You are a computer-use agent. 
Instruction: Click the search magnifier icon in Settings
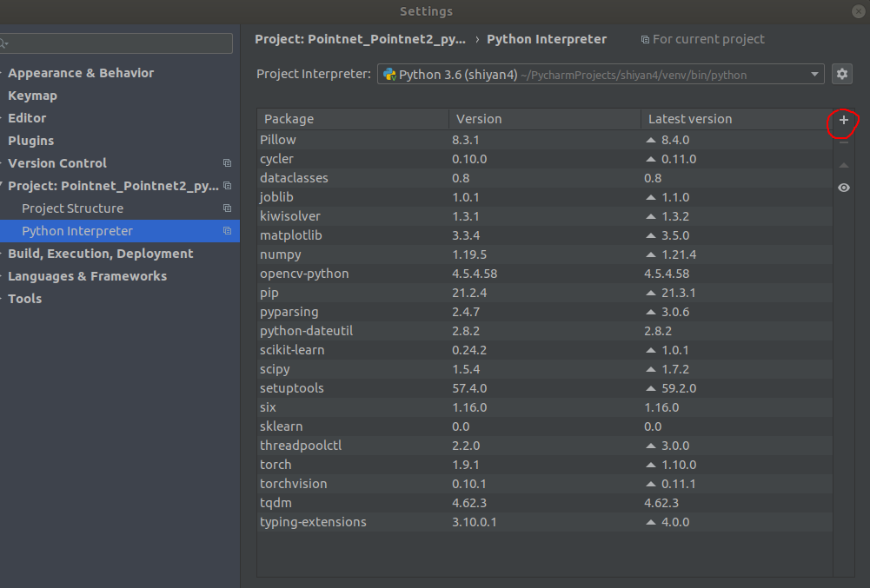(4, 43)
